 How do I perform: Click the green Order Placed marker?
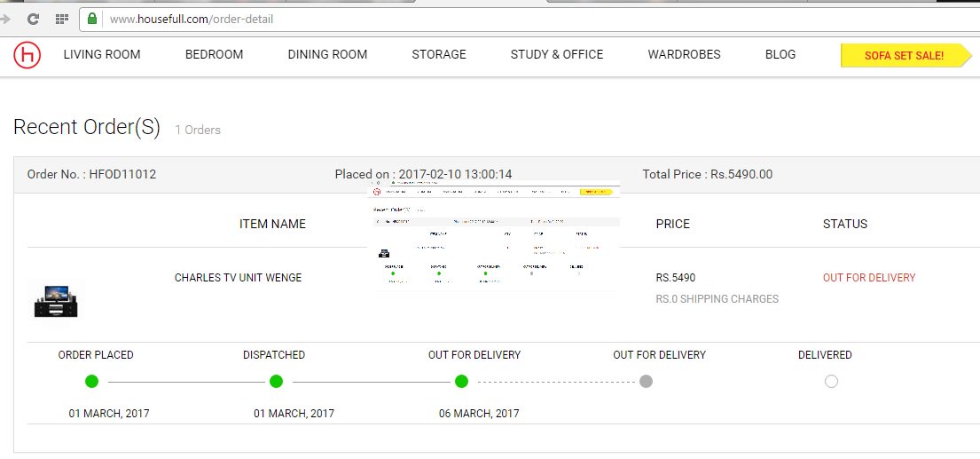click(x=92, y=381)
